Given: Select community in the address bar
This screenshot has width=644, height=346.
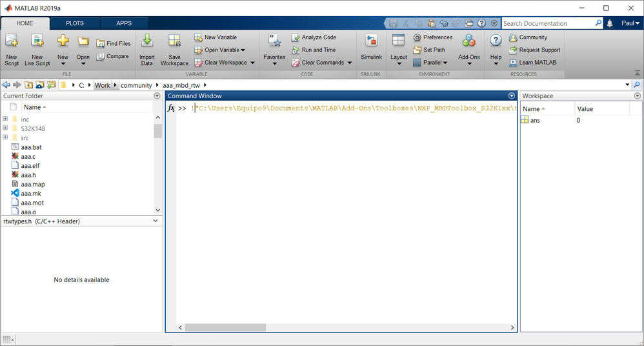Looking at the screenshot, I should 136,85.
